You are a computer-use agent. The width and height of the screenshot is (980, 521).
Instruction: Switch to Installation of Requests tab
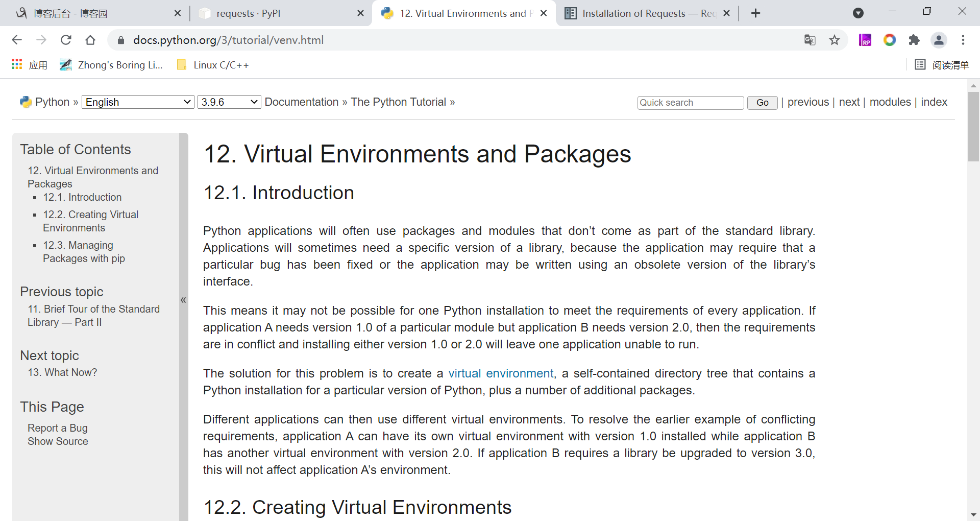pos(643,13)
